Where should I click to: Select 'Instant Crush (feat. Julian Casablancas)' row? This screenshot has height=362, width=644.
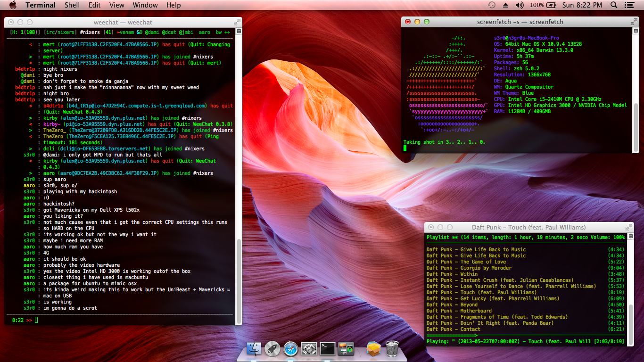(x=526, y=280)
